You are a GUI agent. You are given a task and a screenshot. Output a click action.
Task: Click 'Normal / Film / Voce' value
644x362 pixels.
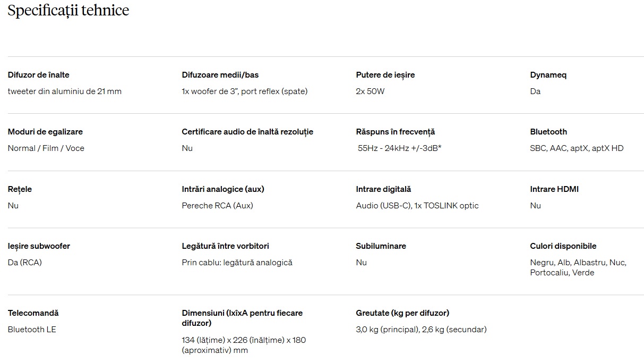click(46, 148)
